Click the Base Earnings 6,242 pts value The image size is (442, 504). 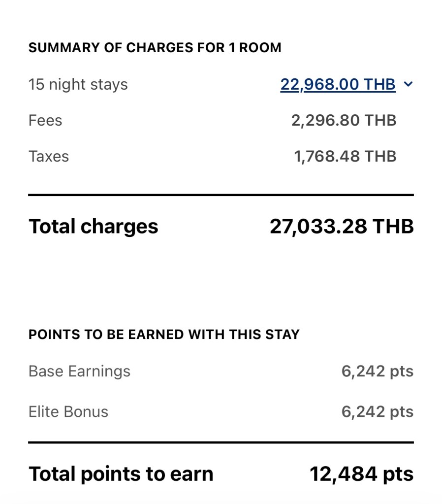pos(377,371)
